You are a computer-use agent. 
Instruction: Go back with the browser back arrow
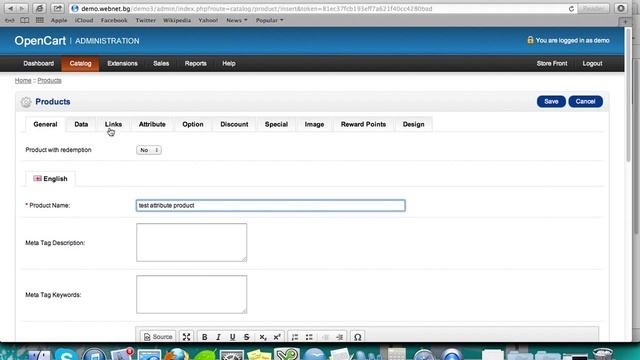pos(11,9)
